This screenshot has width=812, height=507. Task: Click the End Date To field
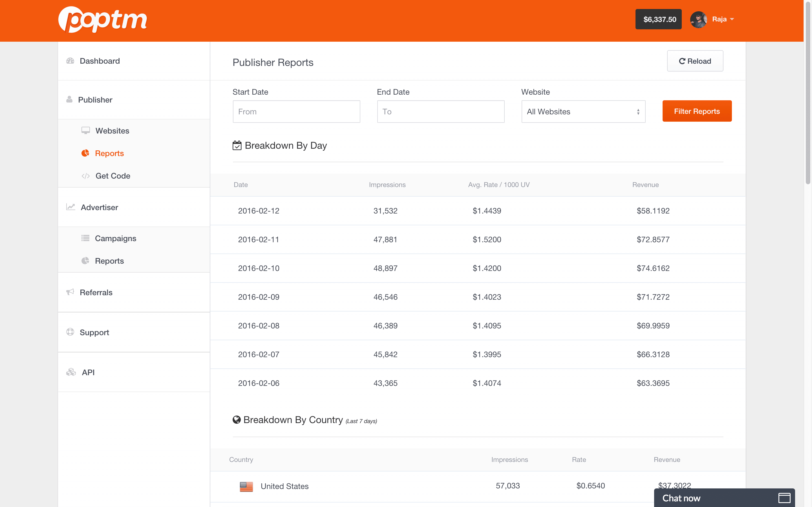(x=440, y=111)
